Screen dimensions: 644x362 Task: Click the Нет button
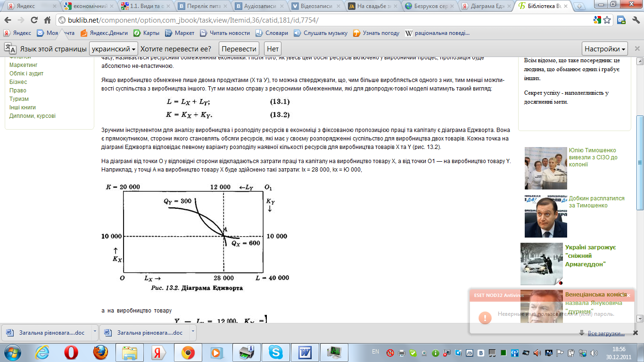coord(272,49)
